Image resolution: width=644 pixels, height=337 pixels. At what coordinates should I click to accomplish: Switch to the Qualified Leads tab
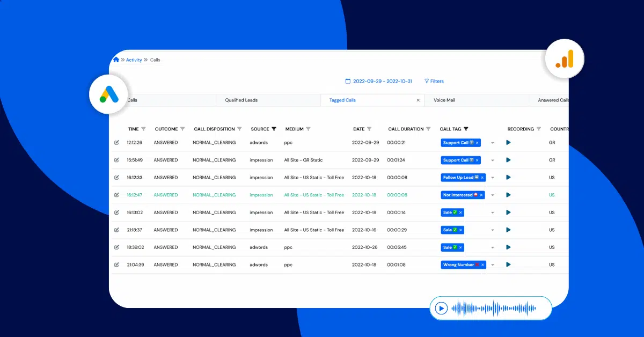(x=268, y=100)
